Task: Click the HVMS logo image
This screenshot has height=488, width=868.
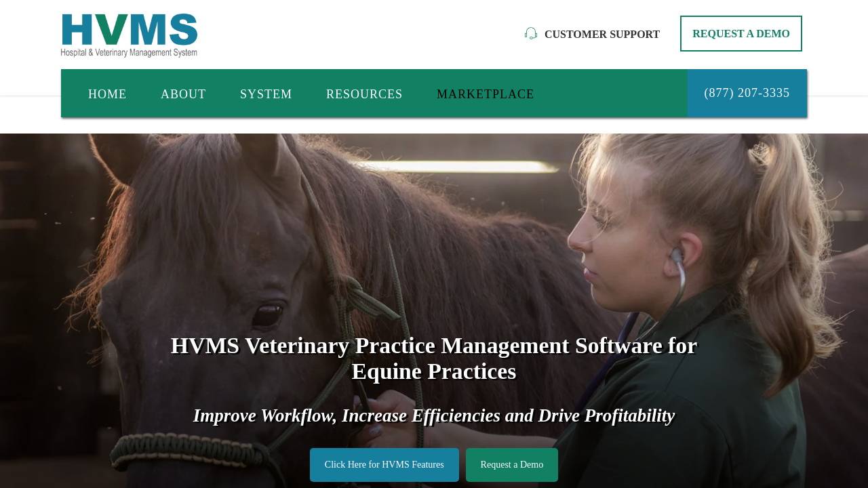Action: point(129,35)
